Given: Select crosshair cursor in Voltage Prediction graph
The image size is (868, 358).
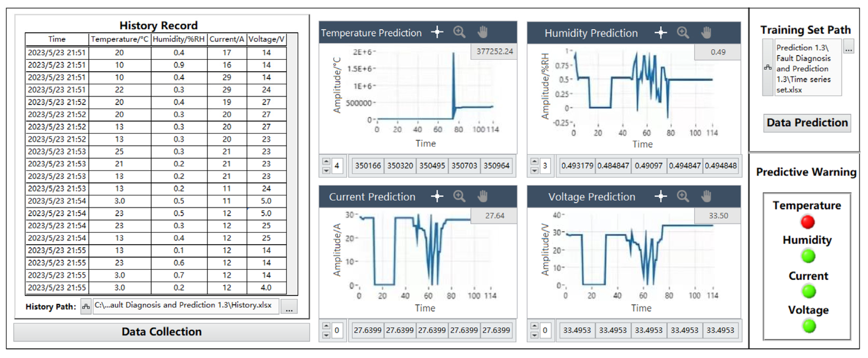Looking at the screenshot, I should pos(661,196).
